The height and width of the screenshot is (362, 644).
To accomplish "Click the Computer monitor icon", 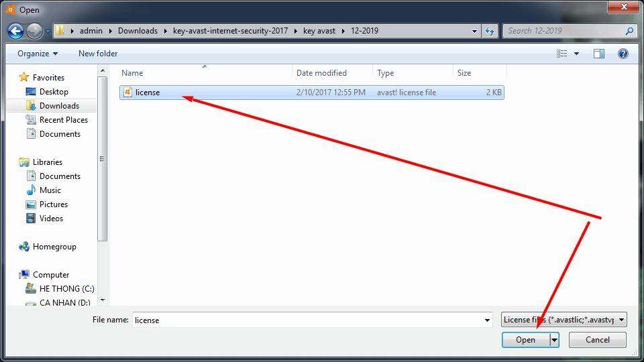I will pyautogui.click(x=24, y=274).
